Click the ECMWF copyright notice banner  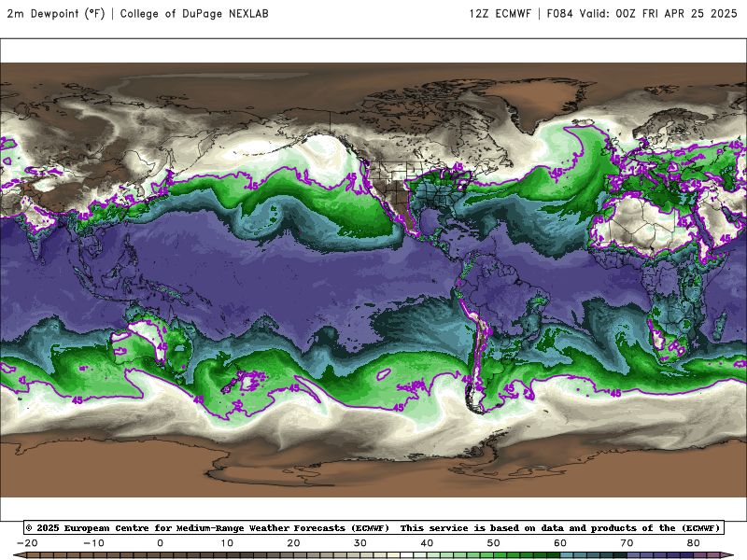[374, 527]
